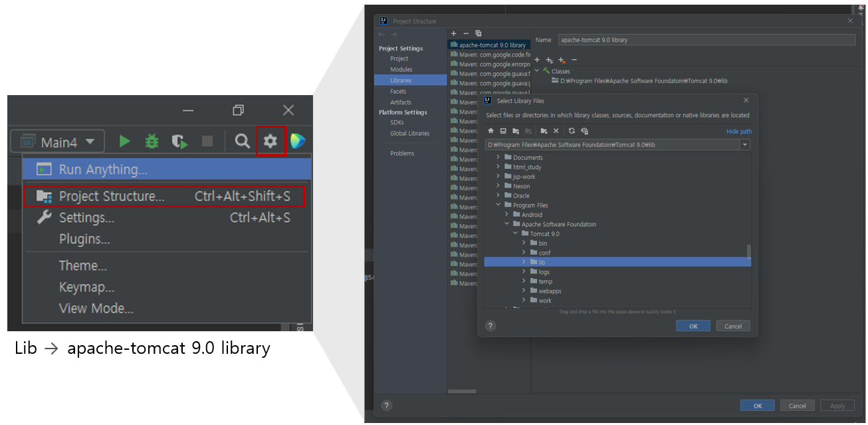The width and height of the screenshot is (868, 425).
Task: Delete icon in file chooser toolbar
Action: point(556,131)
